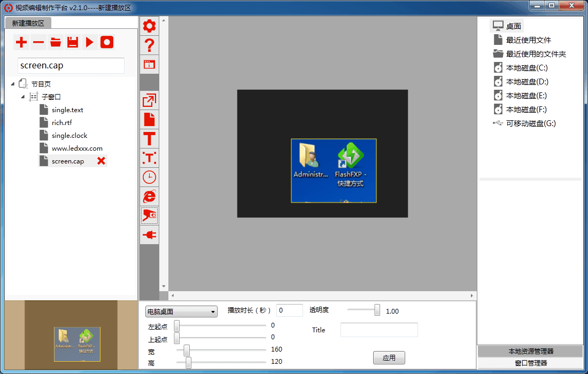Open 本地磁盘(D:) drive
Viewport: 588px width, 374px height.
click(x=521, y=81)
